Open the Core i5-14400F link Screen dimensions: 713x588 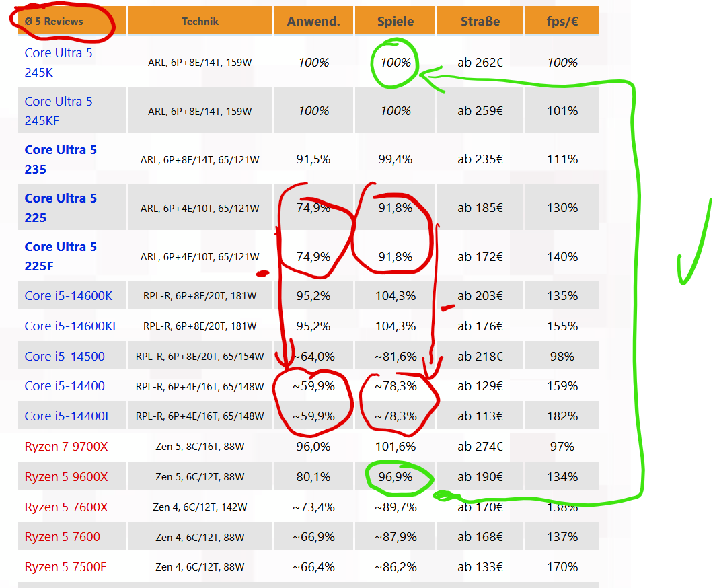tap(68, 416)
